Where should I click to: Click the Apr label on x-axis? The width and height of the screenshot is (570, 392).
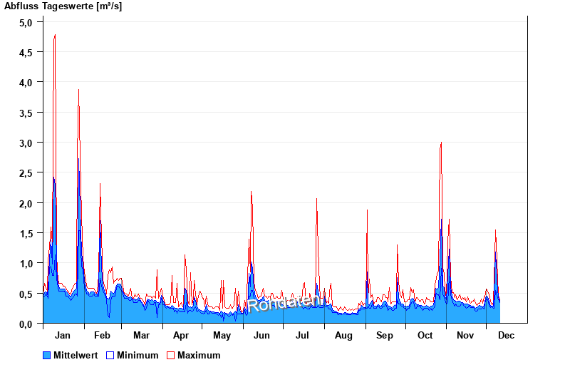click(x=181, y=336)
